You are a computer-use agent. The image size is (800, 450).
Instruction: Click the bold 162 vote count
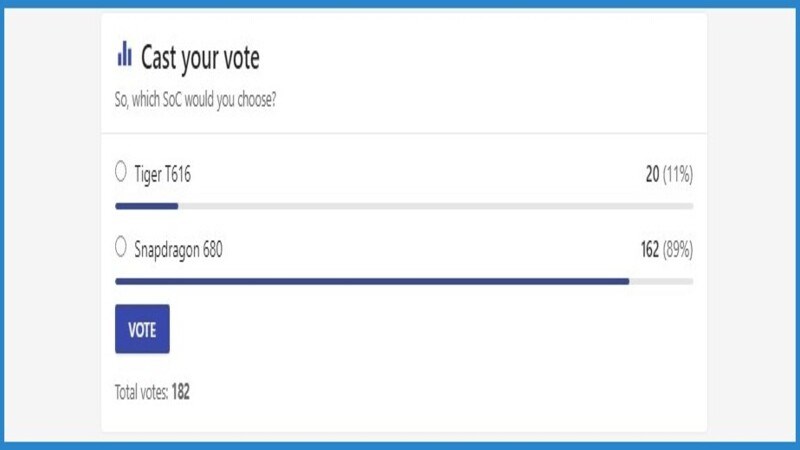pos(649,249)
